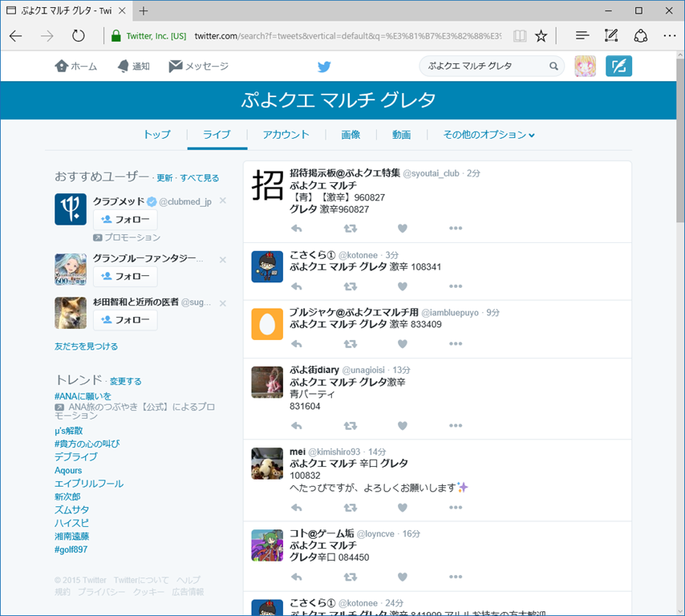685x616 pixels.
Task: Like the iambluepuyo tweet
Action: [x=403, y=344]
